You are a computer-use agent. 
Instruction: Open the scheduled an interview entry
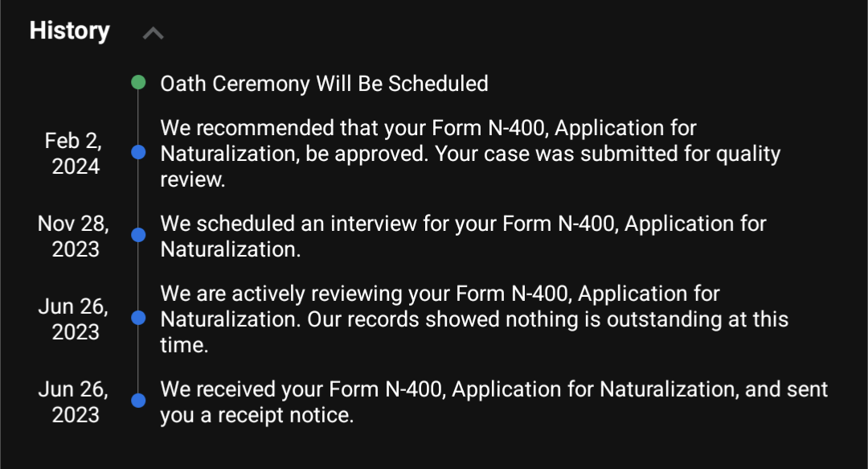464,237
